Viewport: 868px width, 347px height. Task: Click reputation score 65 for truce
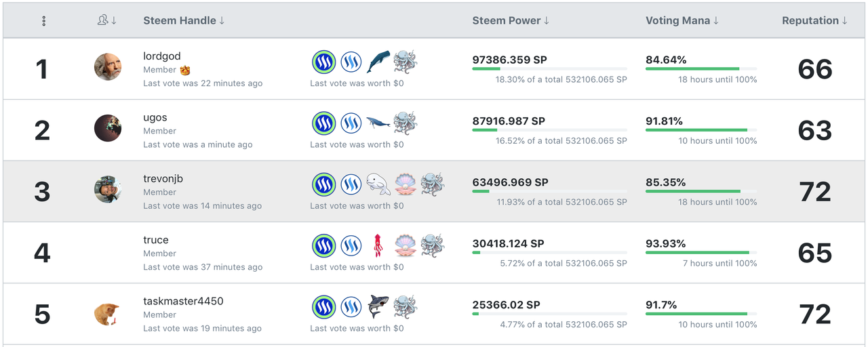pos(815,253)
